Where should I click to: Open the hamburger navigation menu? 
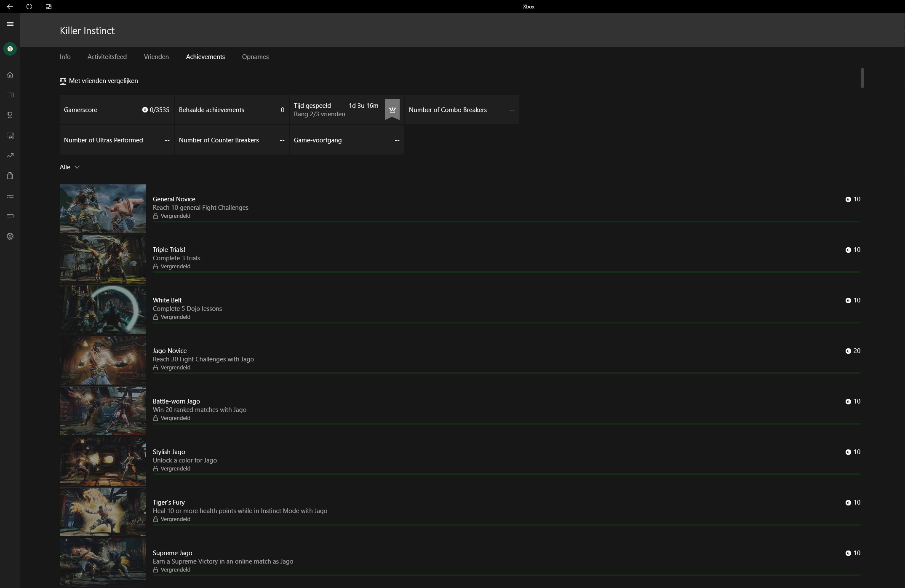[10, 24]
